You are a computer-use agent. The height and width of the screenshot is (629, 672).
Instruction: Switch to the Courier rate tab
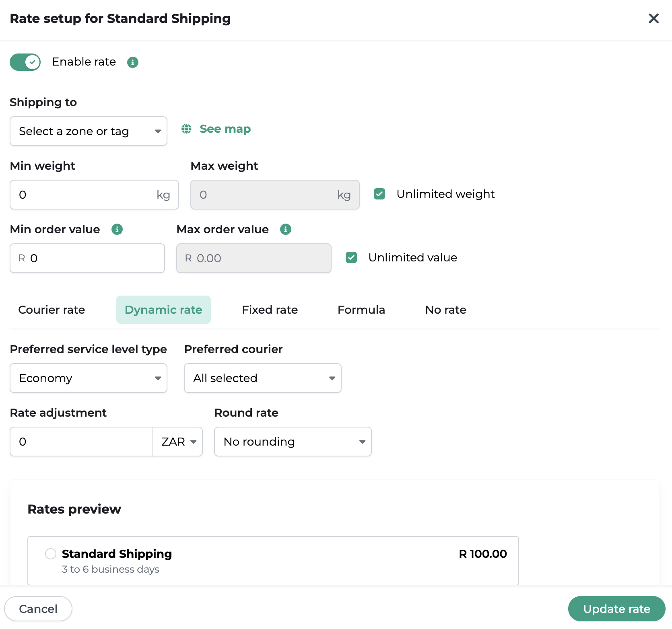point(52,310)
